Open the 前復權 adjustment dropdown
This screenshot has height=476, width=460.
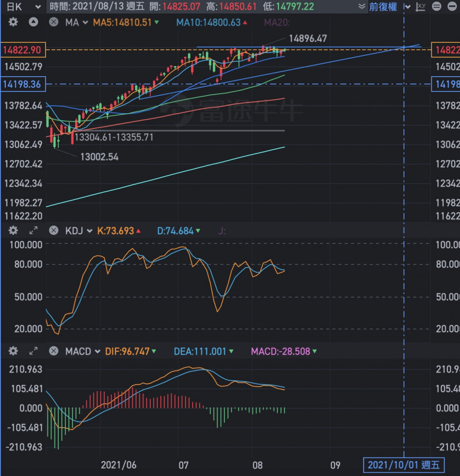(x=390, y=7)
